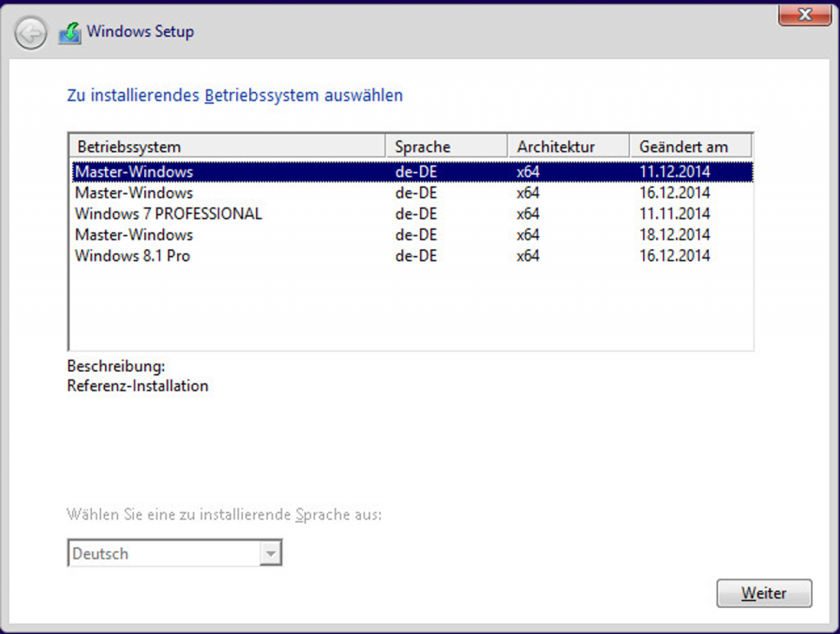840x634 pixels.
Task: Select Master-Windows row dated 11.12.2014
Action: pyautogui.click(x=412, y=172)
